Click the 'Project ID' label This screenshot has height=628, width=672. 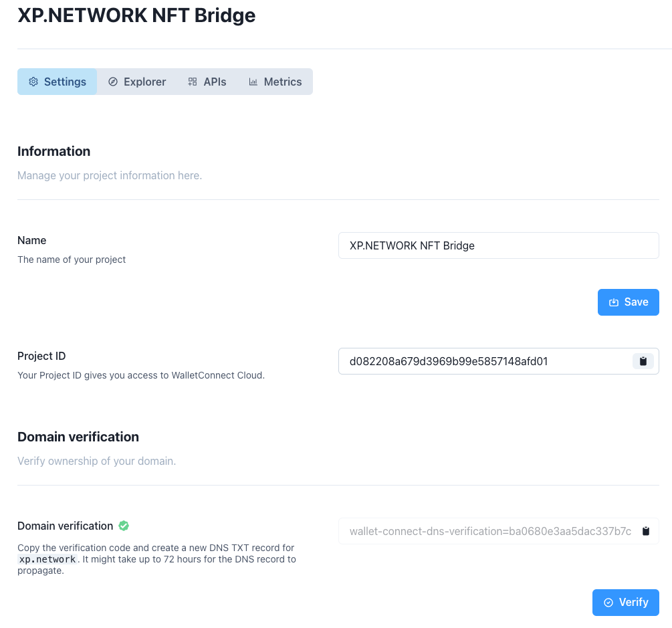pos(41,356)
